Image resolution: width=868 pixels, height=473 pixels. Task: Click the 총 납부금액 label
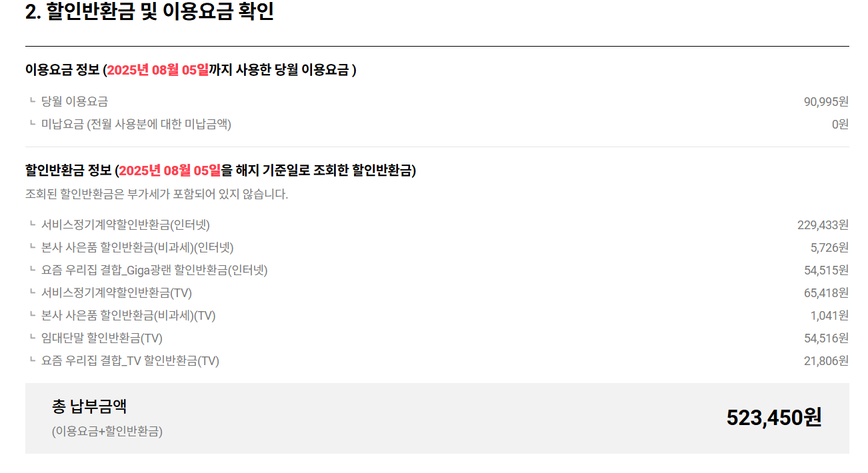pyautogui.click(x=89, y=406)
